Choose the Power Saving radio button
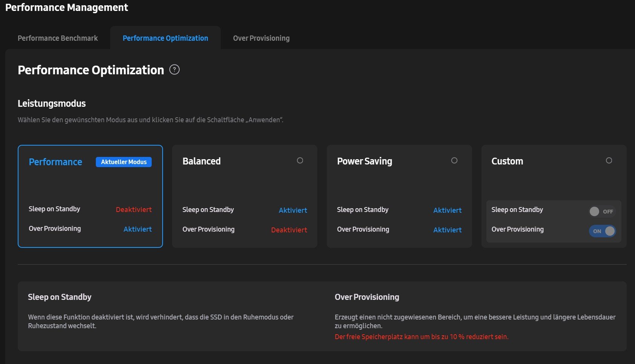The height and width of the screenshot is (364, 635). pos(454,161)
